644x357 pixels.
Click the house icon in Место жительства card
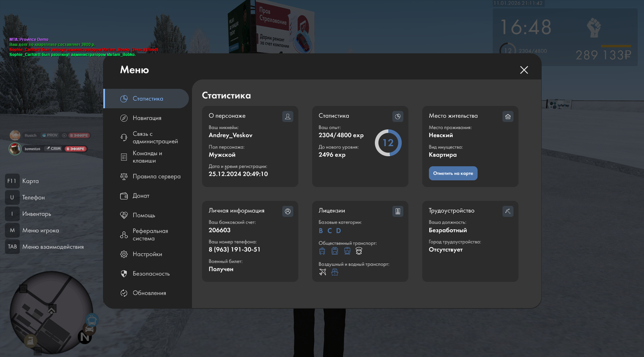(508, 116)
